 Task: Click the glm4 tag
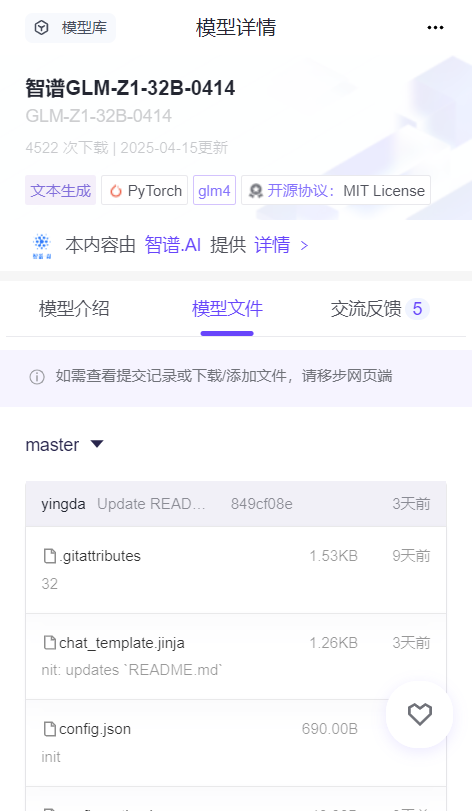coord(214,190)
